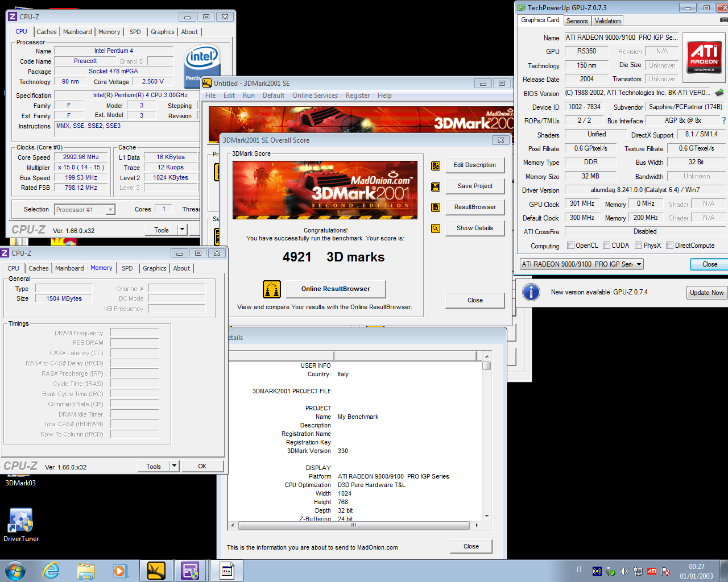728x582 pixels.
Task: Expand the Tools arrow in CPU-Z Memory window
Action: [x=175, y=466]
